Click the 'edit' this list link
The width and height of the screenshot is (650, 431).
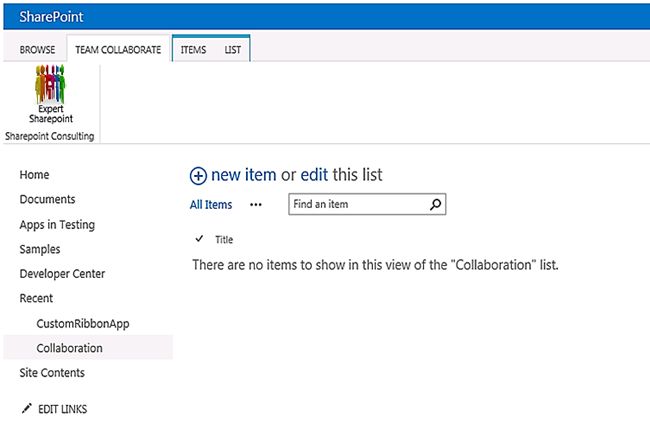pyautogui.click(x=314, y=175)
